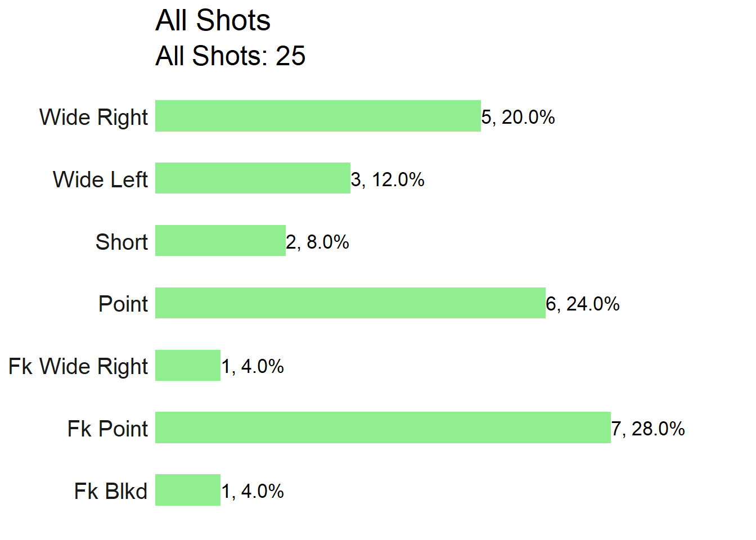756x540 pixels.
Task: Click the Fk Point green bar
Action: pos(383,427)
